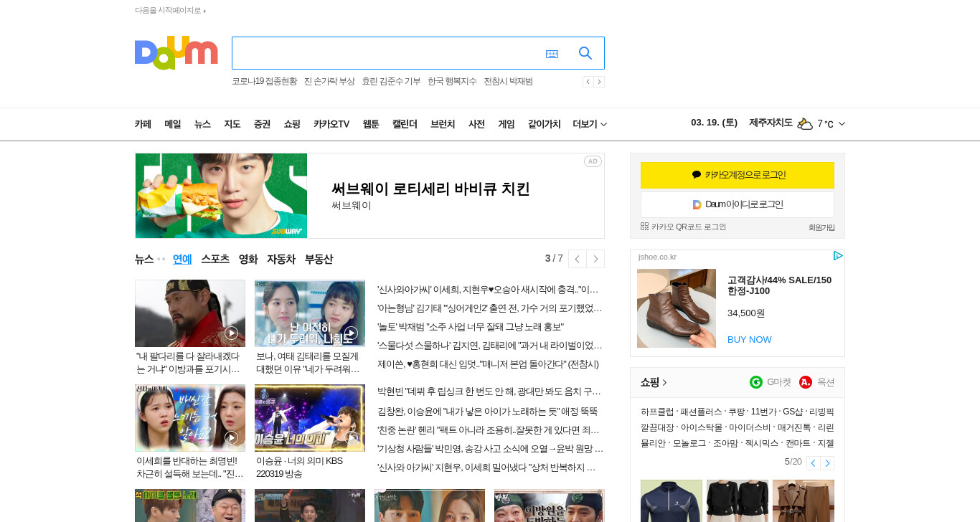Open 카카오TV in navigation bar
The width and height of the screenshot is (980, 522).
click(331, 124)
